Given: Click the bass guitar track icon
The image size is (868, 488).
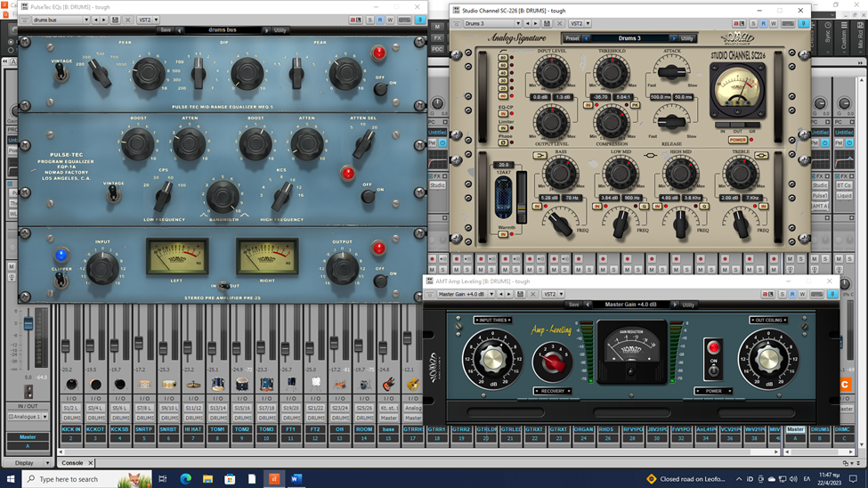Looking at the screenshot, I should (x=389, y=384).
